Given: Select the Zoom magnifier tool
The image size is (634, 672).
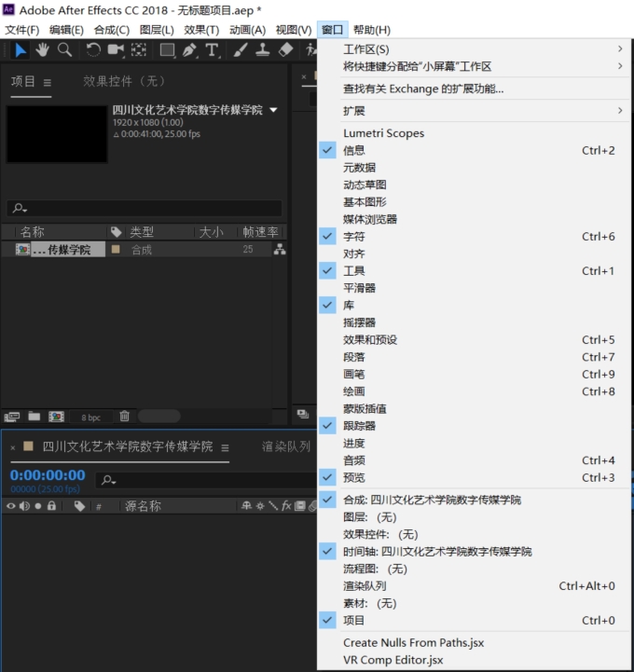Looking at the screenshot, I should pyautogui.click(x=64, y=49).
